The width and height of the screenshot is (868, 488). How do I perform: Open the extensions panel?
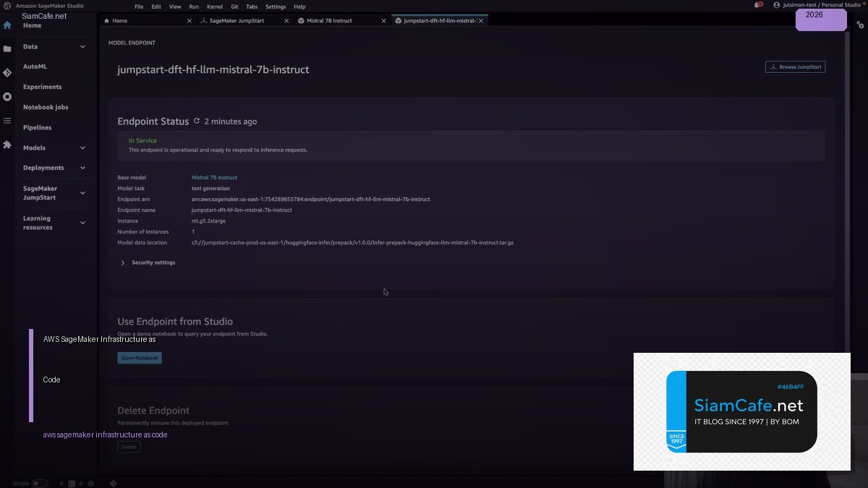[x=7, y=145]
